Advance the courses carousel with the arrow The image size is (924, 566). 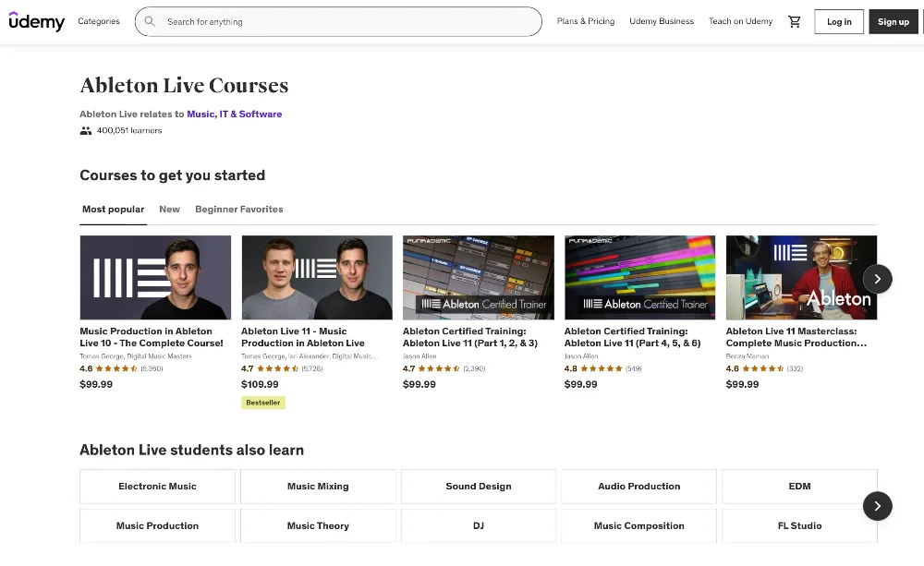pos(878,279)
